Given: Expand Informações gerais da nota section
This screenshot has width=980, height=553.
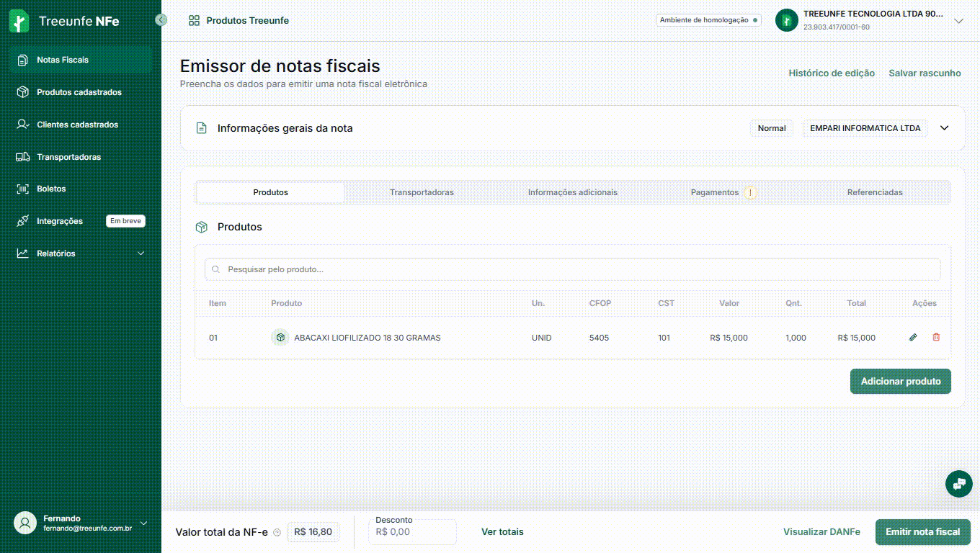Looking at the screenshot, I should click(944, 128).
